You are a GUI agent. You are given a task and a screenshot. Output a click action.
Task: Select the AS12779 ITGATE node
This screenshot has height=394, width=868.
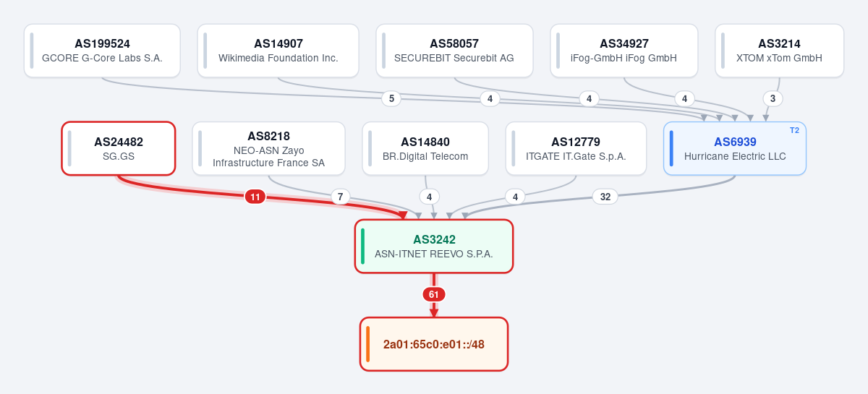click(576, 148)
